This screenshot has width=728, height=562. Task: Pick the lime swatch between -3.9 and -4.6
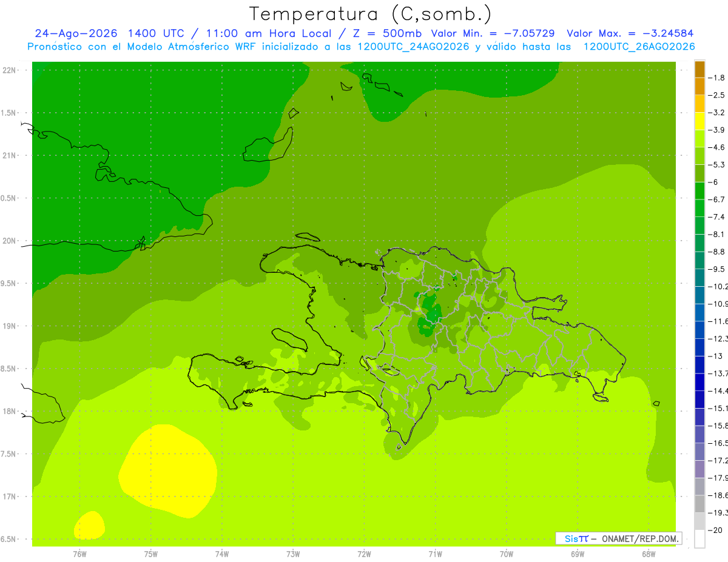(x=699, y=139)
